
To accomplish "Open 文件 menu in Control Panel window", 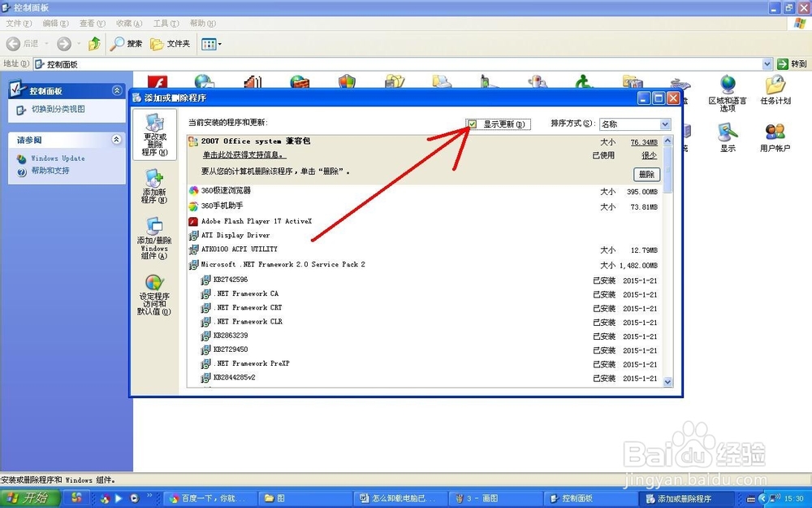I will pos(19,24).
